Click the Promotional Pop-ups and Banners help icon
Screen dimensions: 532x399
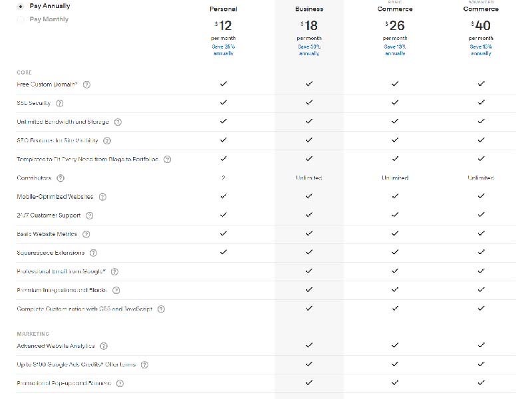pos(120,384)
